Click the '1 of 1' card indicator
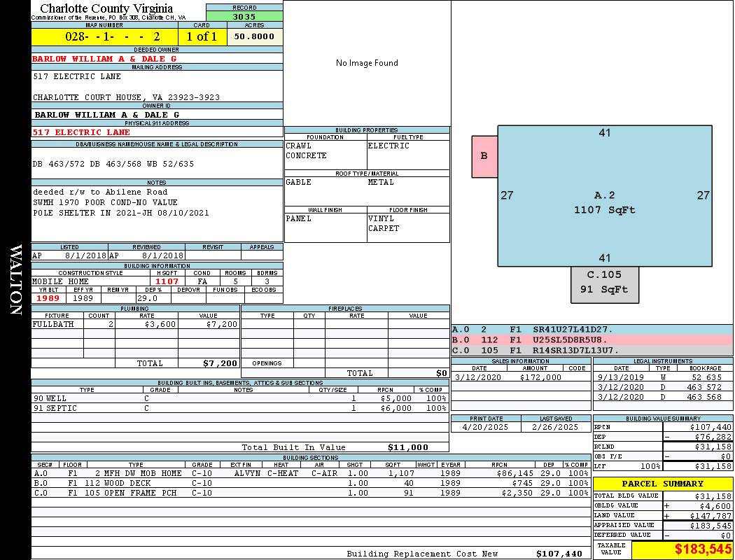 point(202,36)
